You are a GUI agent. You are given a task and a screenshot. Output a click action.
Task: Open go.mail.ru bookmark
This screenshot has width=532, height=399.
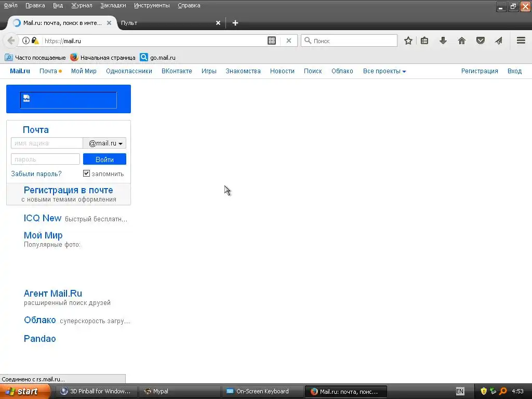[x=158, y=58]
